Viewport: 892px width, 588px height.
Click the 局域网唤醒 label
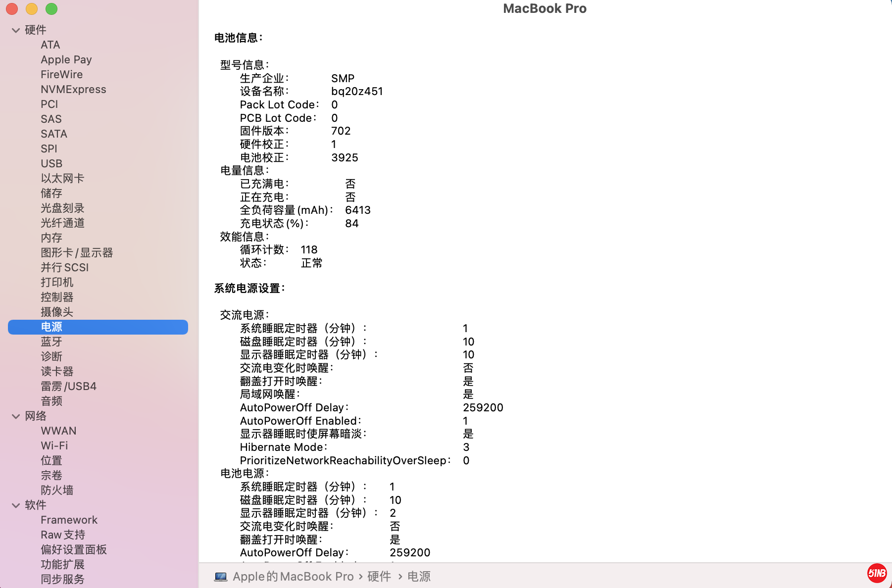(270, 394)
